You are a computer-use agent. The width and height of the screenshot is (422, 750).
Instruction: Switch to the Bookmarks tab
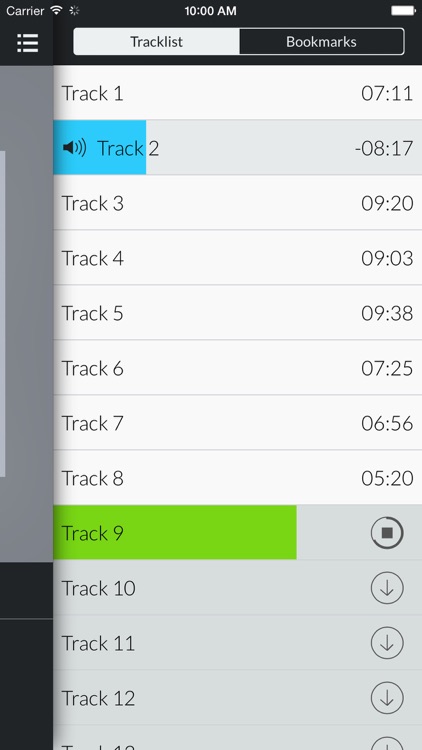322,42
